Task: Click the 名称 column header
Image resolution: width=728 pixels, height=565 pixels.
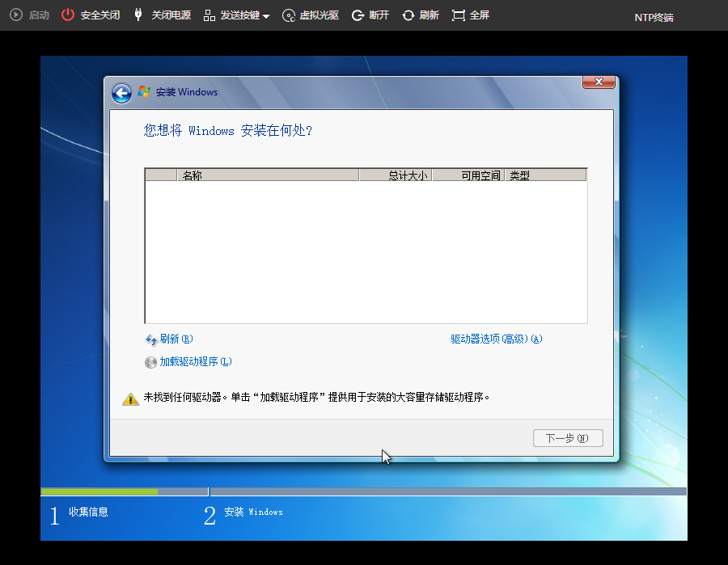Action: [x=268, y=175]
